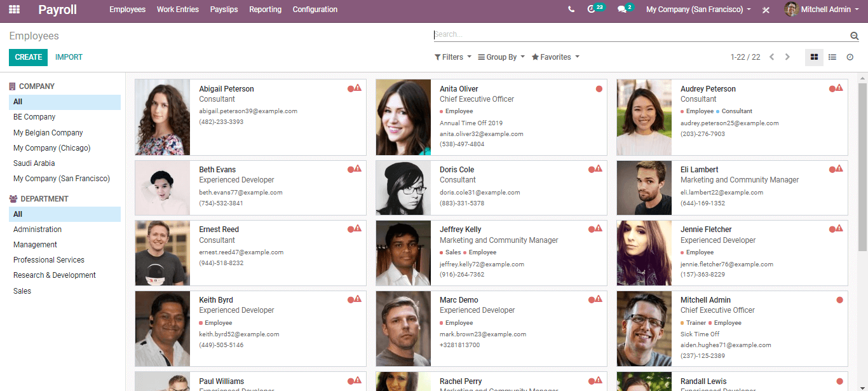The width and height of the screenshot is (868, 391).
Task: Click warning icon on Audrey Peterson card
Action: pyautogui.click(x=839, y=88)
